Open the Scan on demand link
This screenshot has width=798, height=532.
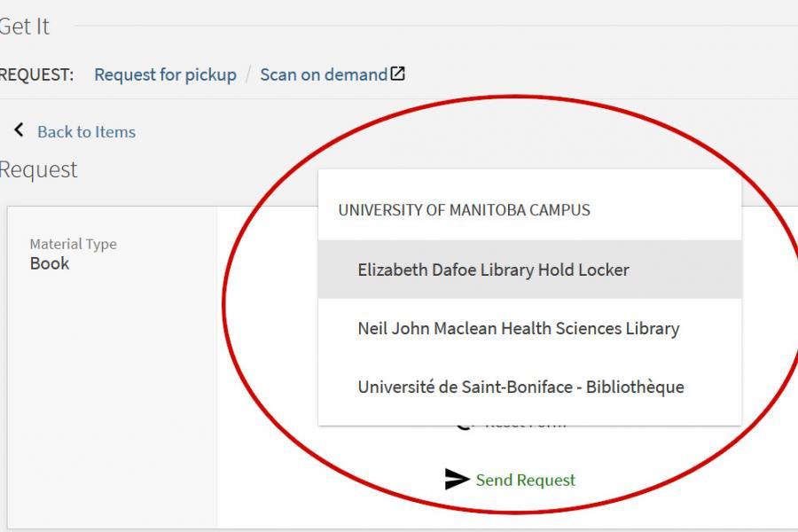click(324, 74)
